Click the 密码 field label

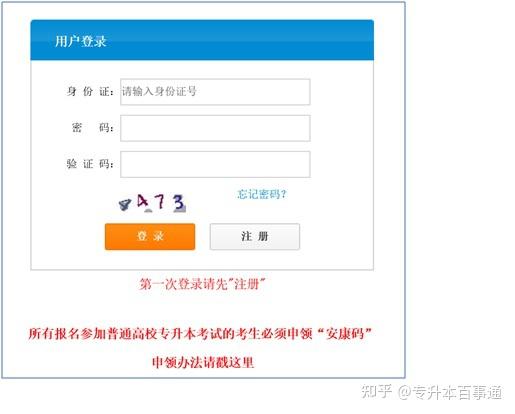point(92,127)
